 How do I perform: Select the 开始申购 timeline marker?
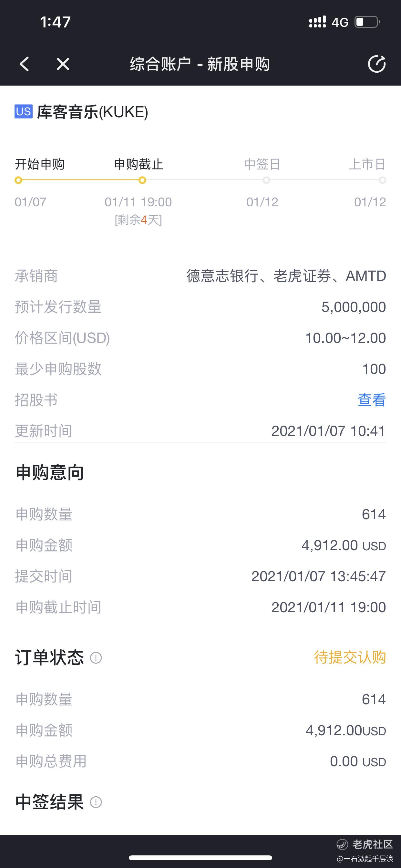[x=18, y=180]
